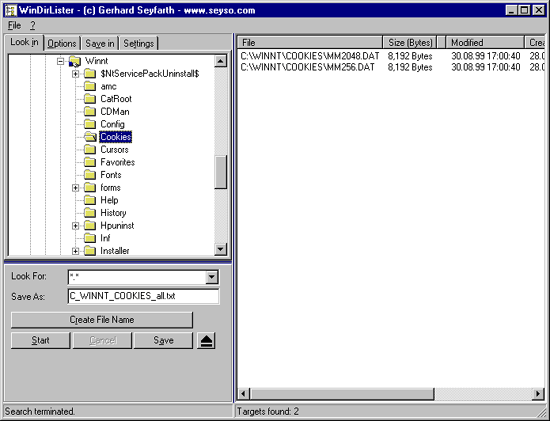This screenshot has width=550, height=421.
Task: Click the Cursors folder icon
Action: 90,149
